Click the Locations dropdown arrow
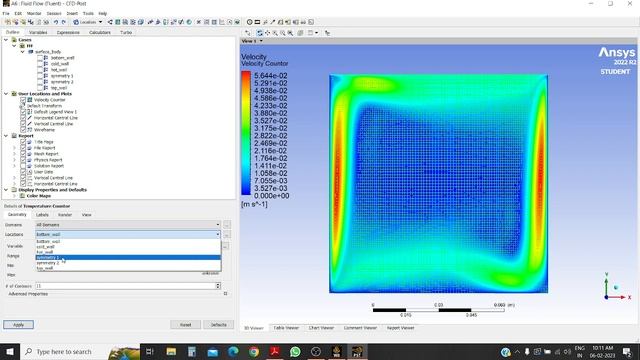 218,234
